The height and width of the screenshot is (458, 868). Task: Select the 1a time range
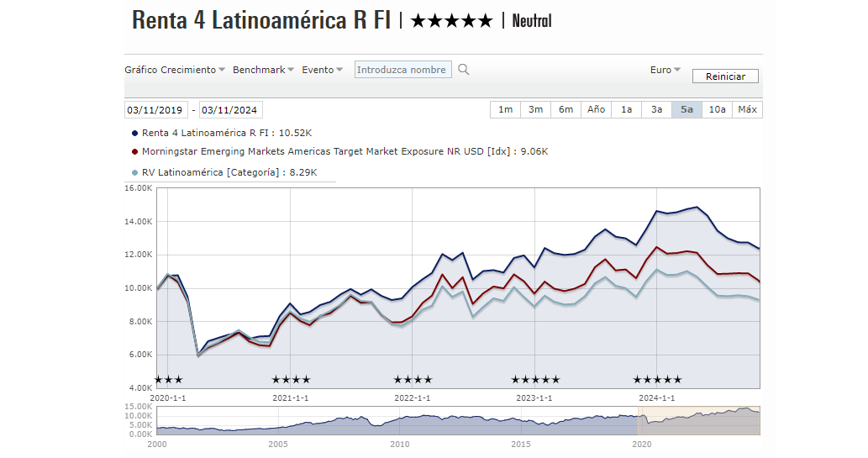click(626, 109)
